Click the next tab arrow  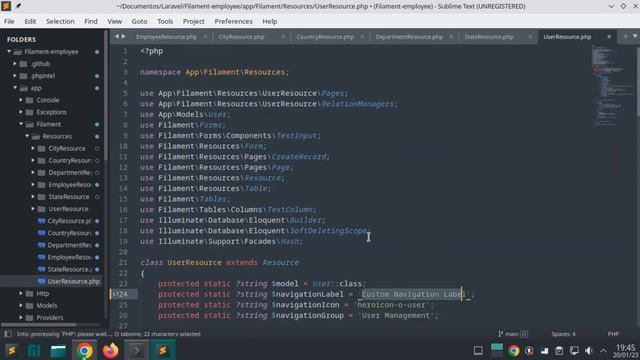coord(123,37)
